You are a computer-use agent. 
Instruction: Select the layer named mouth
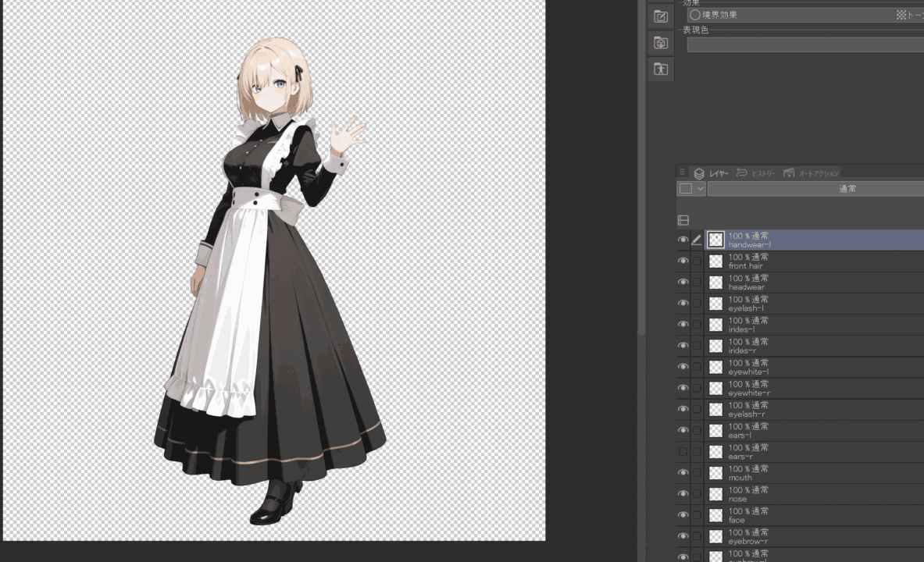(814, 473)
